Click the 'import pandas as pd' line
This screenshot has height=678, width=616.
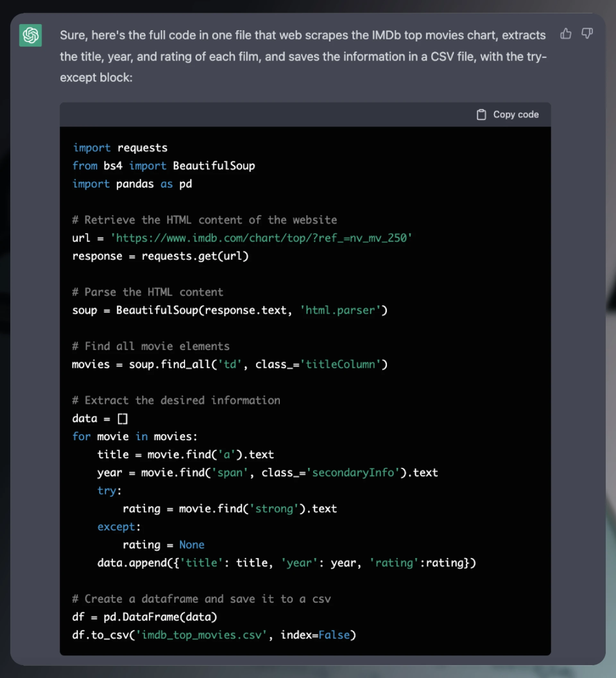click(x=132, y=184)
